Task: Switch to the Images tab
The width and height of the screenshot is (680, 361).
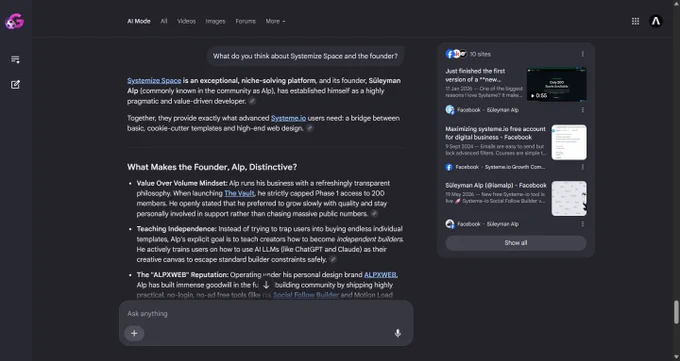Action: pyautogui.click(x=216, y=21)
